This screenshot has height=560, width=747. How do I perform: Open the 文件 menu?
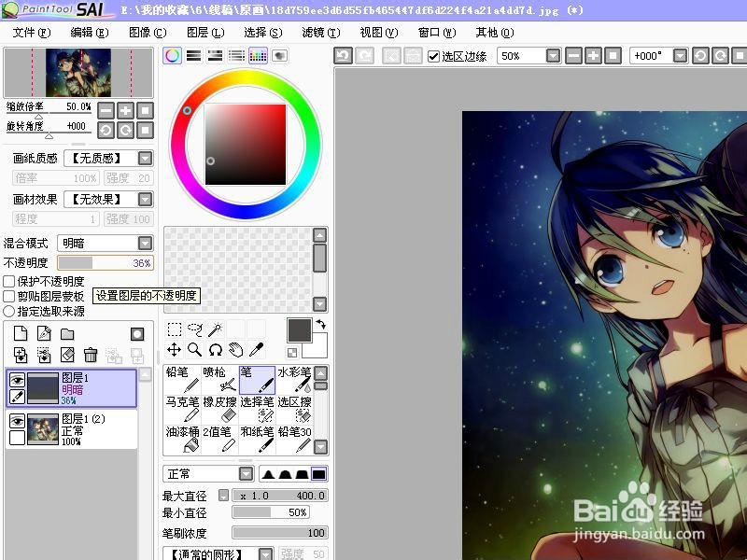(32, 33)
